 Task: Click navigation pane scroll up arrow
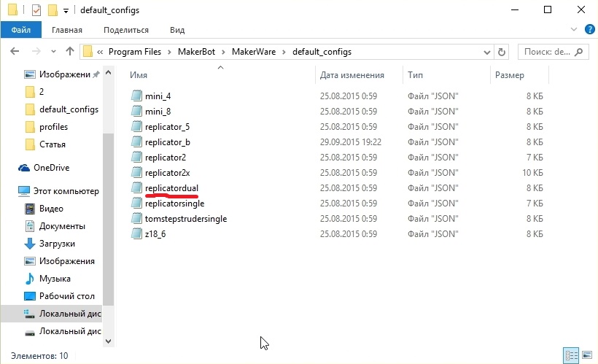(109, 72)
